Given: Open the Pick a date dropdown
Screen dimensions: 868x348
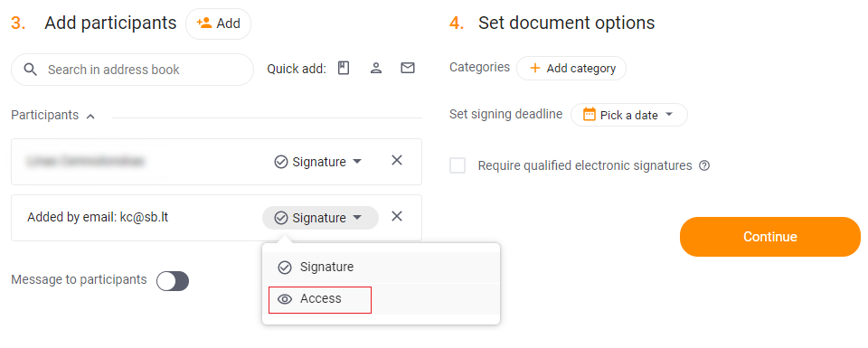Looking at the screenshot, I should [629, 115].
